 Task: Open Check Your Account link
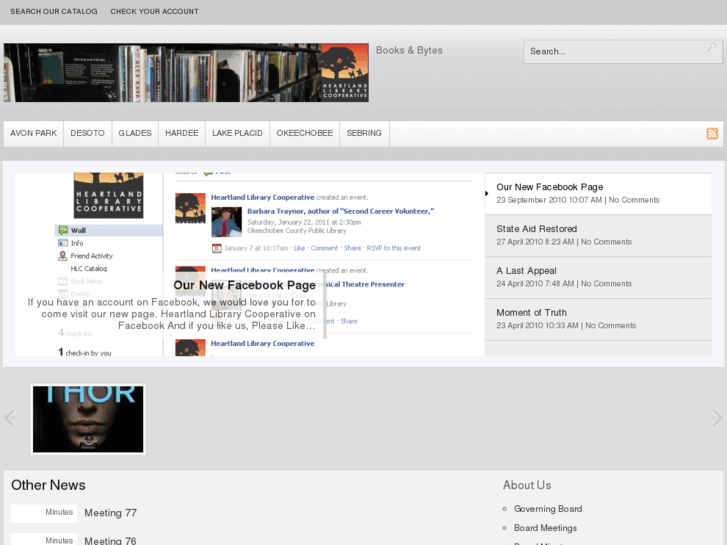tap(154, 12)
